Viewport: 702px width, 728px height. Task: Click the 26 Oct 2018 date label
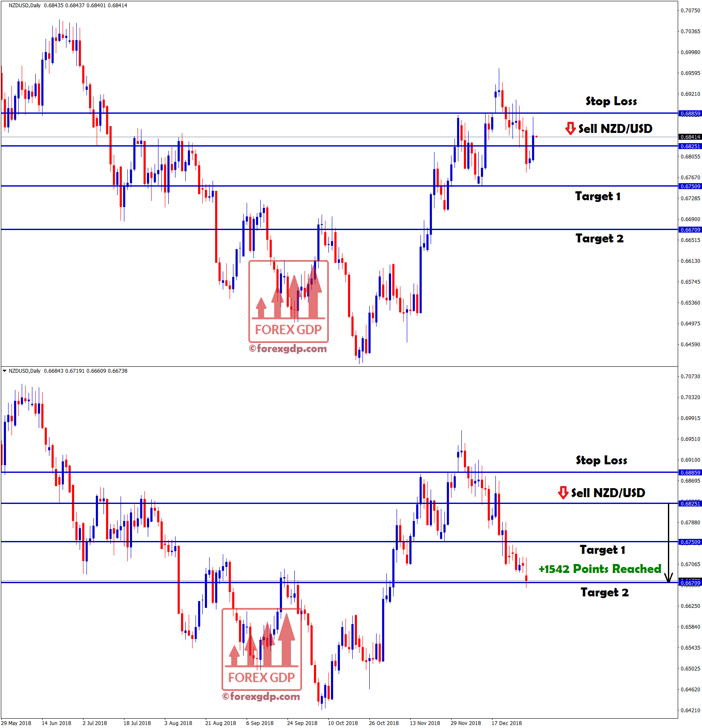point(384,723)
